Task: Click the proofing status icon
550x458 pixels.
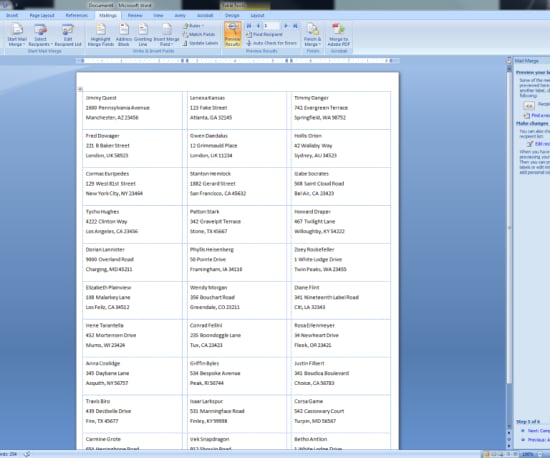Action: pyautogui.click(x=27, y=454)
